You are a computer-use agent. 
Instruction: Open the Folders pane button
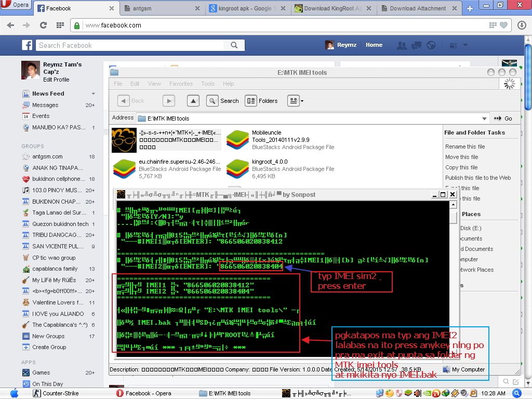click(x=261, y=101)
